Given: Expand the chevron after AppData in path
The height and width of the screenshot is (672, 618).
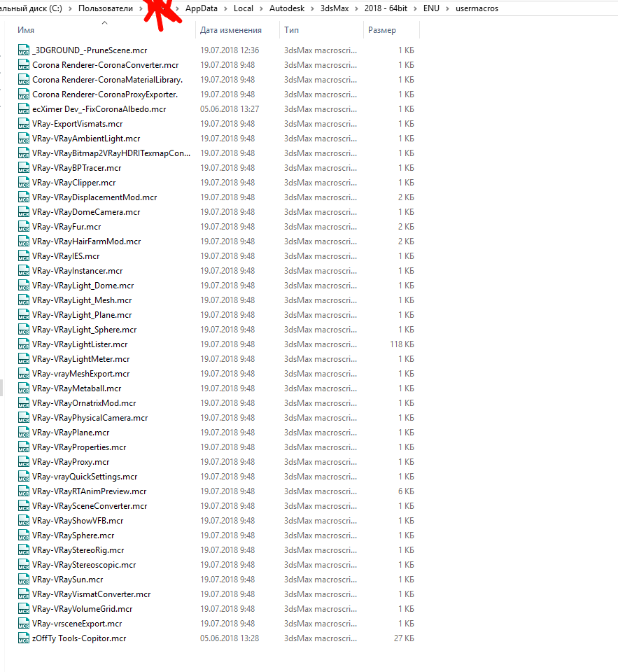Looking at the screenshot, I should [225, 8].
